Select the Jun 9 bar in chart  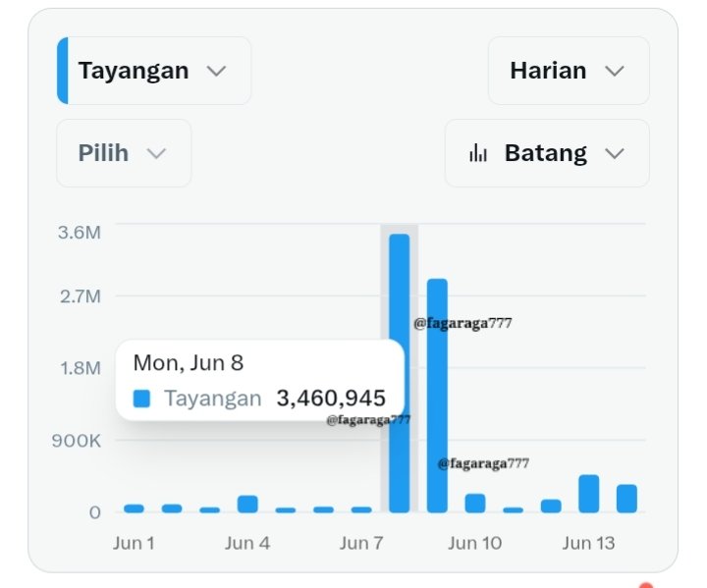click(x=437, y=396)
